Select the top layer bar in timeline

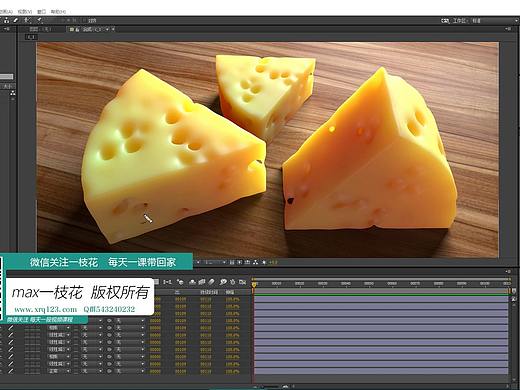381,299
